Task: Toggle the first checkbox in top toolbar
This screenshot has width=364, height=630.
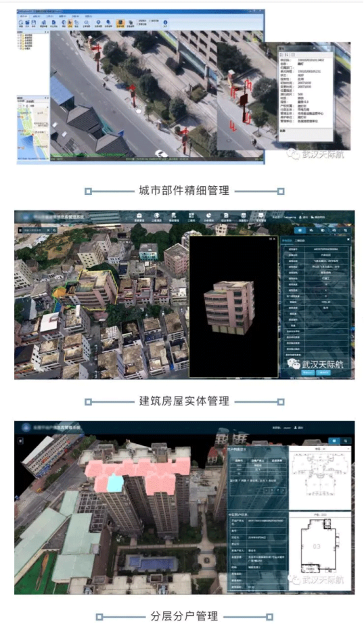Action: [138, 20]
